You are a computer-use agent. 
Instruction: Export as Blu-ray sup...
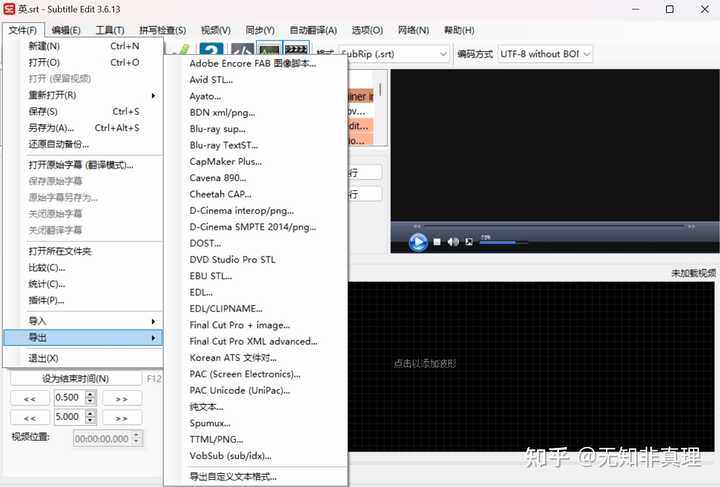[x=256, y=129]
